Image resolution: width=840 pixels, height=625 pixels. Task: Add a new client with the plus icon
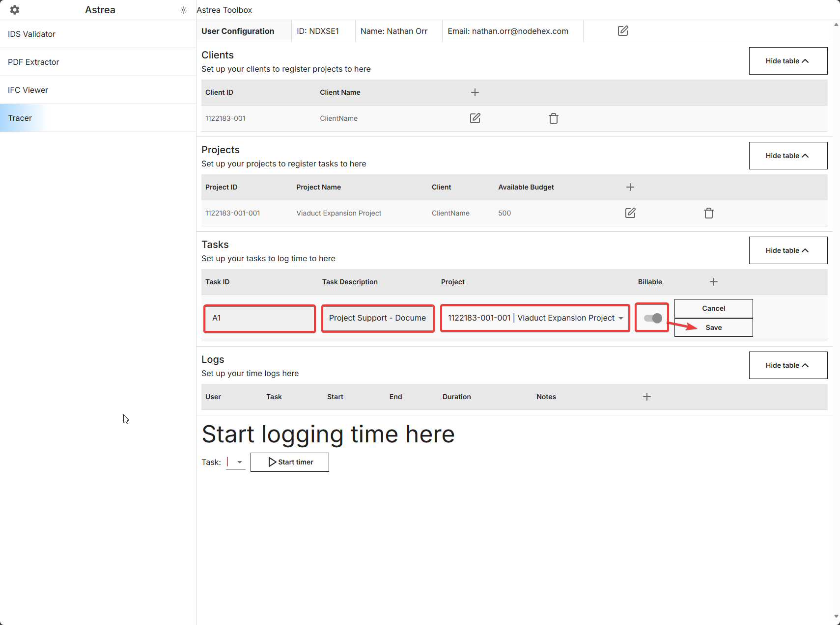[x=475, y=92]
